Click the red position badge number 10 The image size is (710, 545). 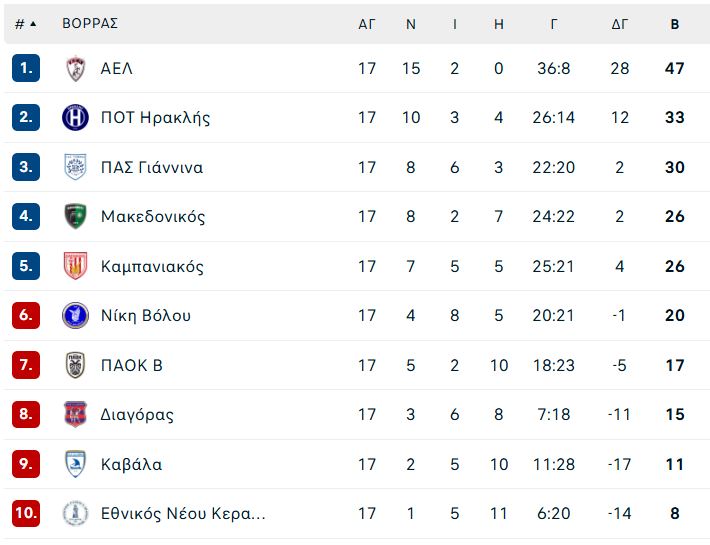click(26, 513)
